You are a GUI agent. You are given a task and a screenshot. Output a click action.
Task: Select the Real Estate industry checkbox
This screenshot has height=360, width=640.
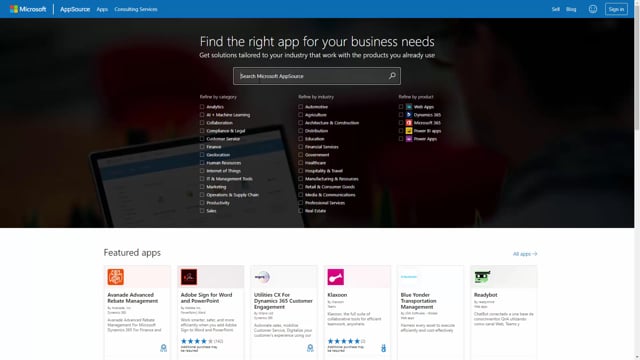(300, 211)
